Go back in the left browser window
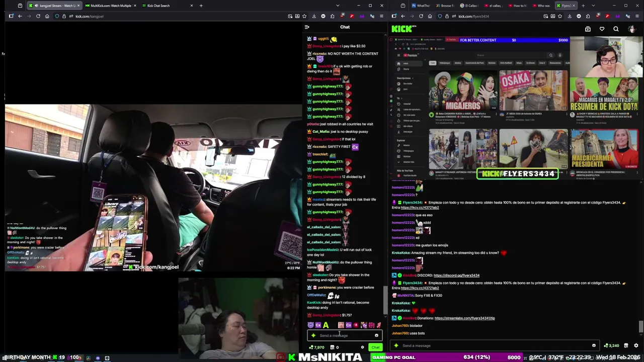The width and height of the screenshot is (644, 362). point(20,16)
